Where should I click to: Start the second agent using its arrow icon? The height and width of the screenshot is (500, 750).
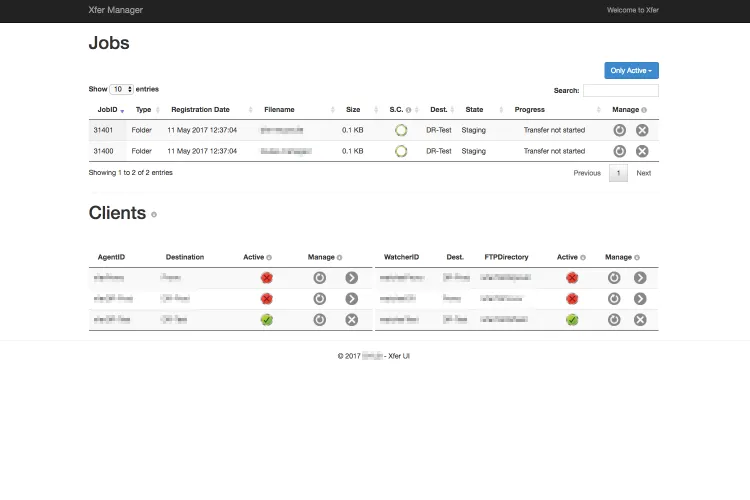352,299
